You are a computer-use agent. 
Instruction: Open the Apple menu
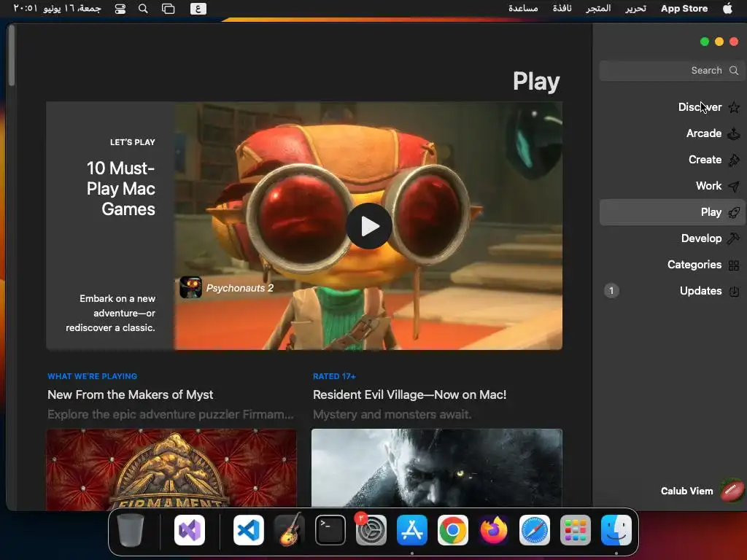(727, 9)
